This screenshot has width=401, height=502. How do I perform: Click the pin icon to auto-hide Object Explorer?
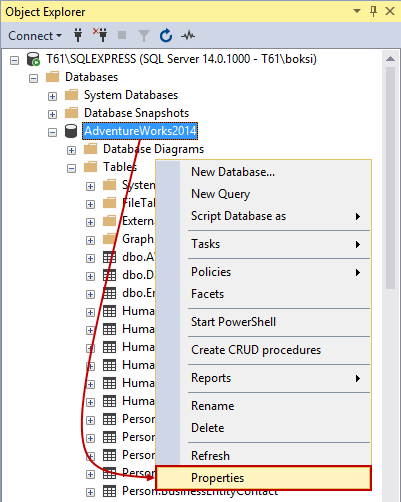373,11
